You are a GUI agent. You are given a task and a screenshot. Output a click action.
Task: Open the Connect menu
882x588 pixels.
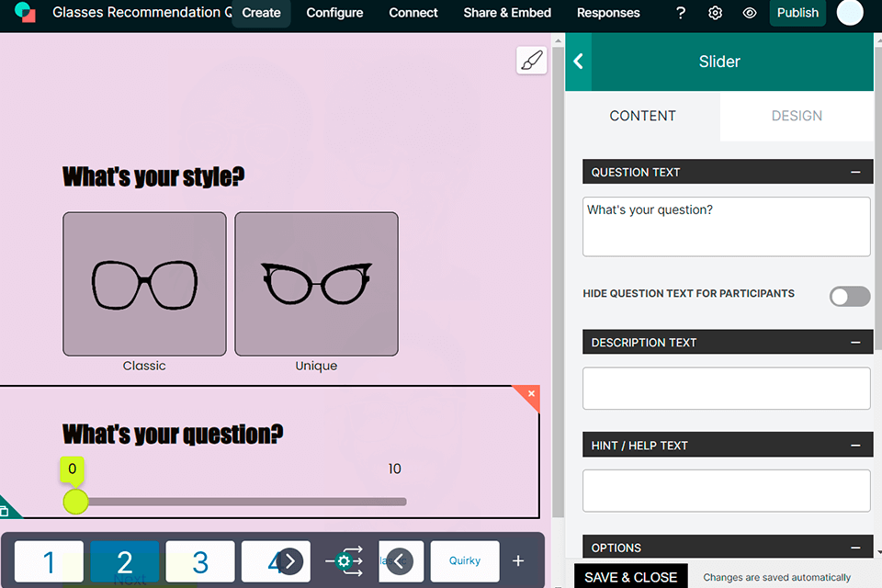(413, 12)
